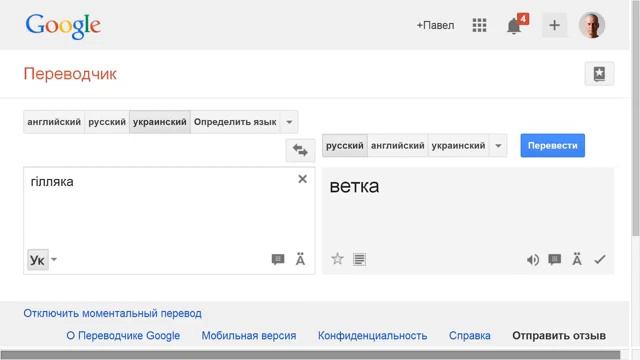The height and width of the screenshot is (360, 640).
Task: Rate the translation with checkmark icon
Action: click(x=600, y=259)
